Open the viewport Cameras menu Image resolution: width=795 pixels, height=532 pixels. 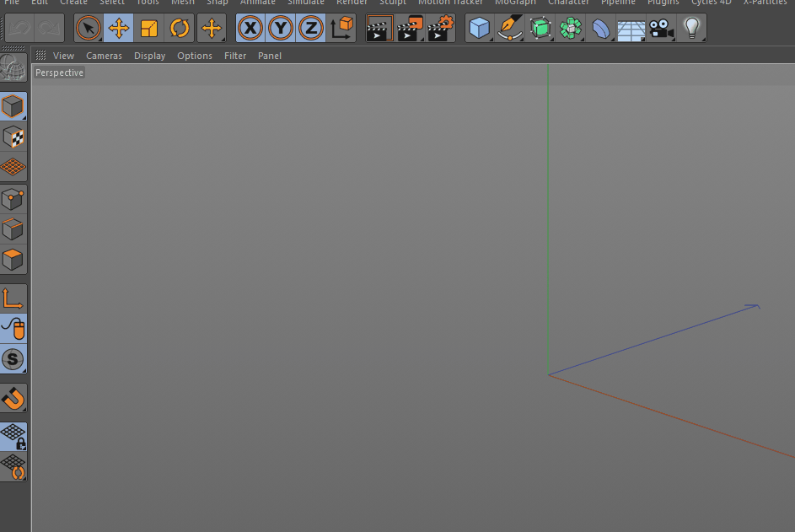point(104,56)
